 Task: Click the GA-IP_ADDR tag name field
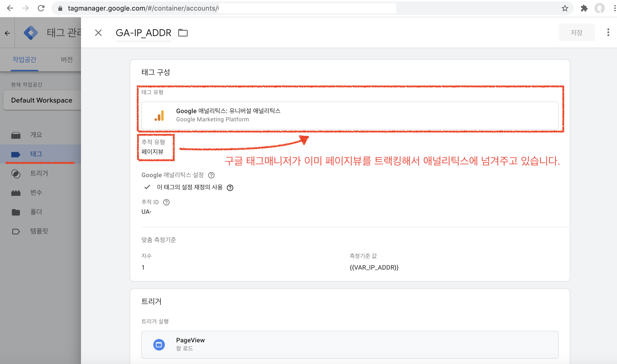pyautogui.click(x=143, y=33)
